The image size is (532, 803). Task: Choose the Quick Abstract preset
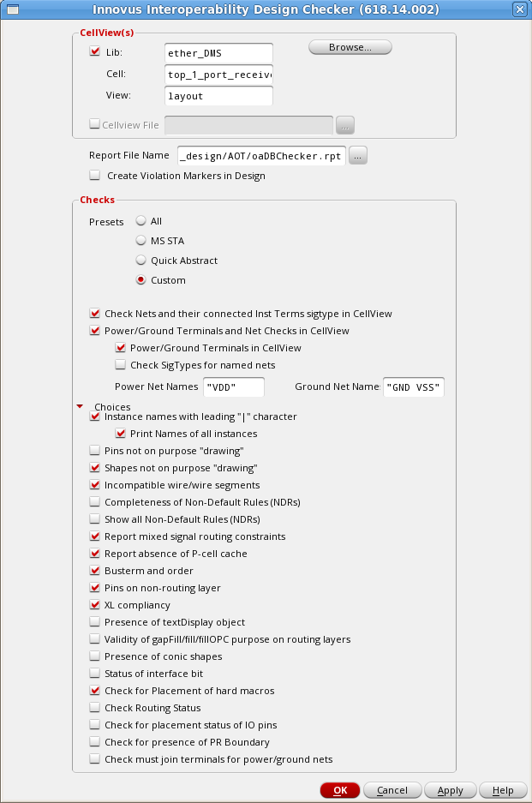(141, 261)
